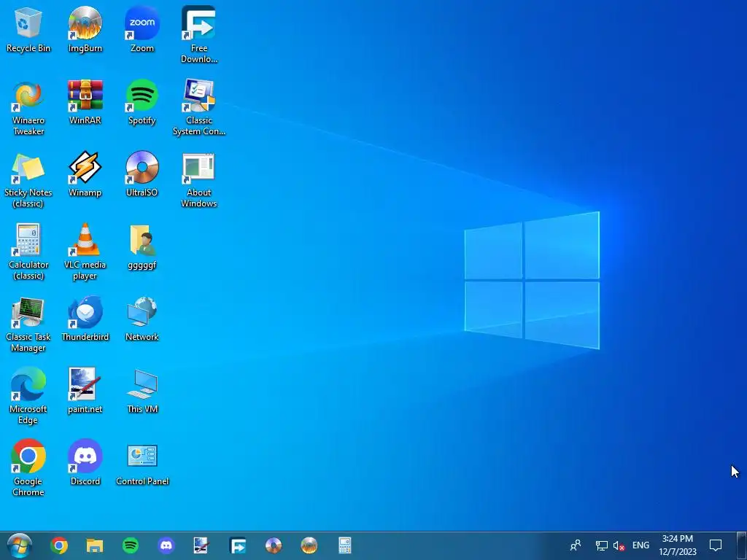Click the Spotify desktop shortcut
The width and height of the screenshot is (747, 560).
tap(142, 102)
